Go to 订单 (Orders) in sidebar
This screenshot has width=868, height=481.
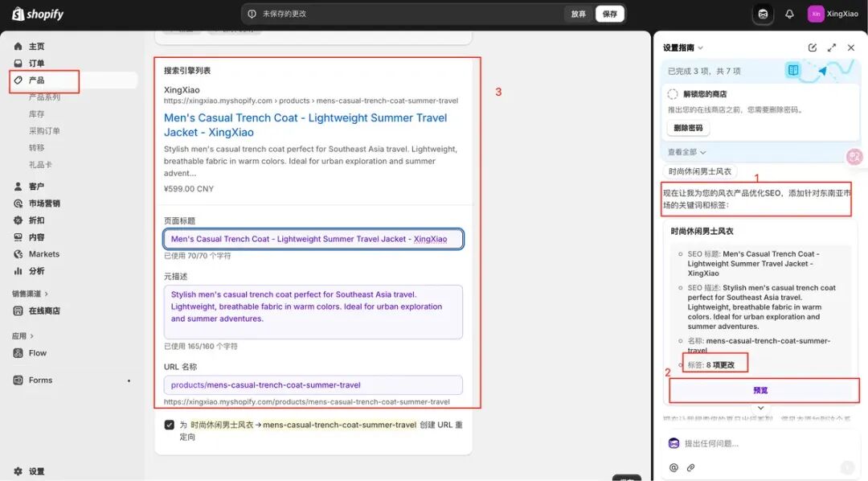pos(36,64)
